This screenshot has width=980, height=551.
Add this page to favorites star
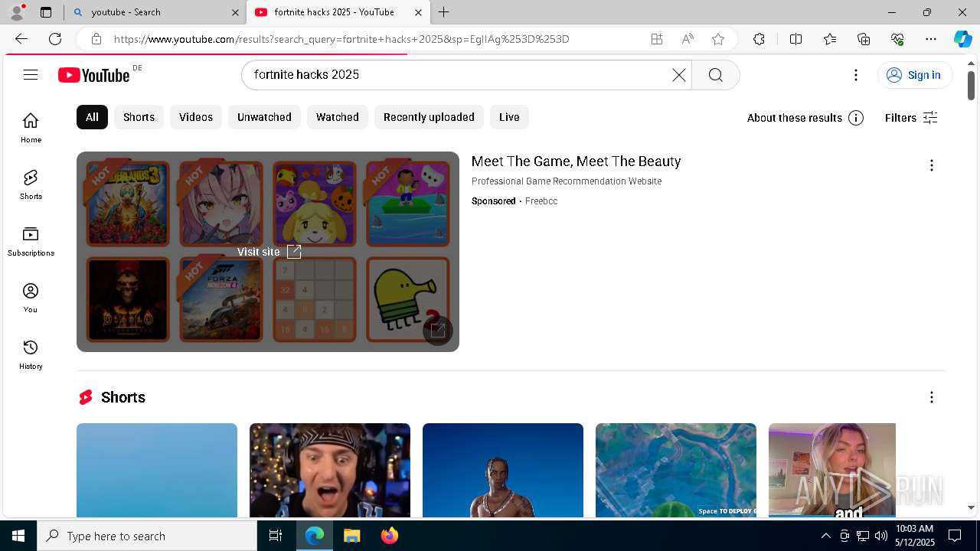click(x=718, y=39)
